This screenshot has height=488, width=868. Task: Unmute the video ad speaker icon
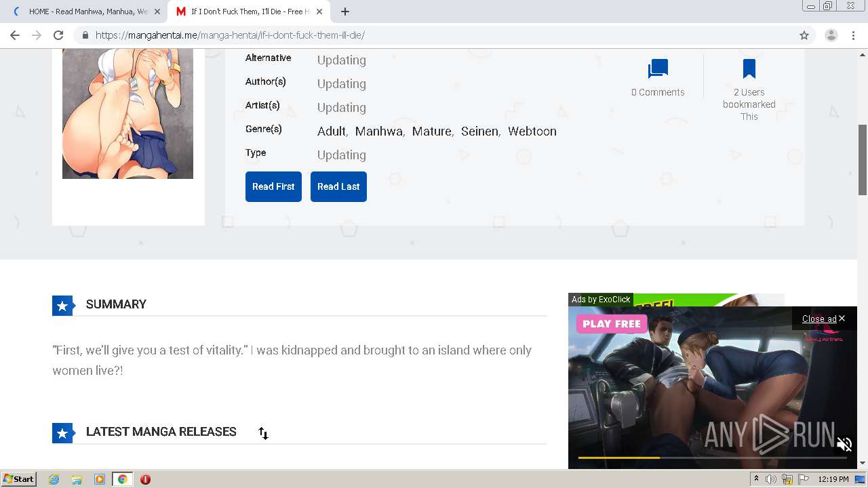pyautogui.click(x=844, y=445)
